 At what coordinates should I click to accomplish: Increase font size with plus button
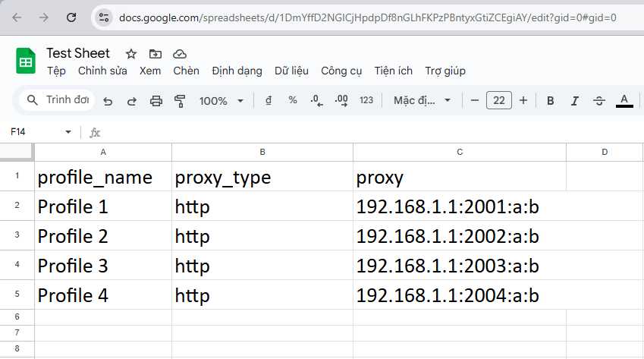(x=523, y=101)
